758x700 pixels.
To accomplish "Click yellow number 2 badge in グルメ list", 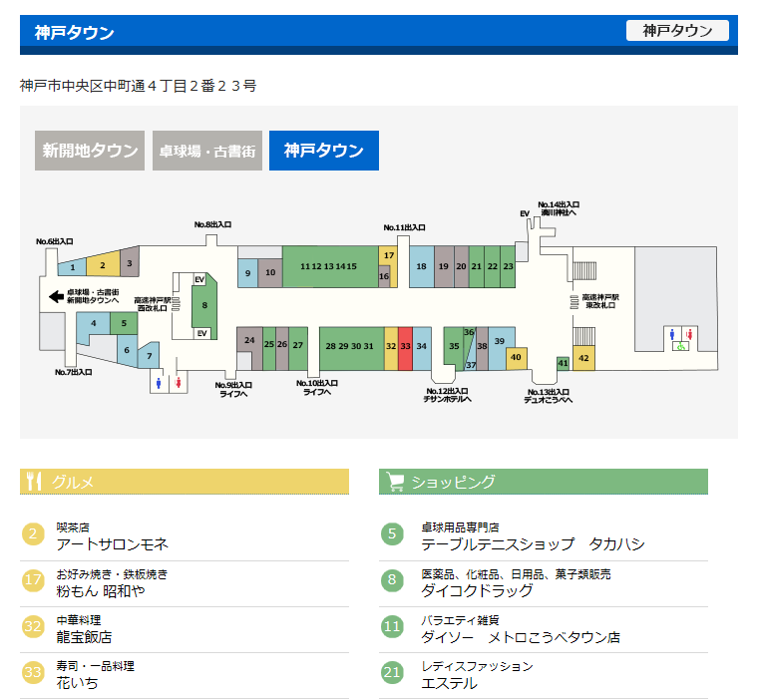I will pyautogui.click(x=33, y=533).
